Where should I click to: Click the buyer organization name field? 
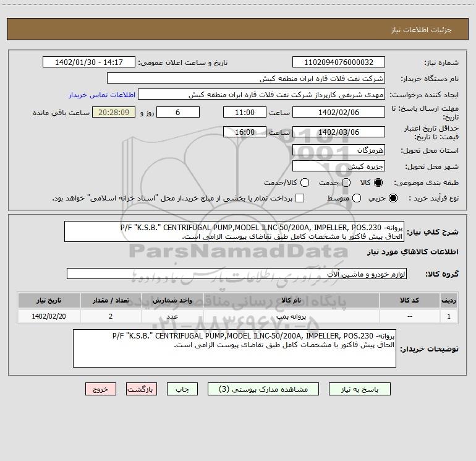[246, 79]
